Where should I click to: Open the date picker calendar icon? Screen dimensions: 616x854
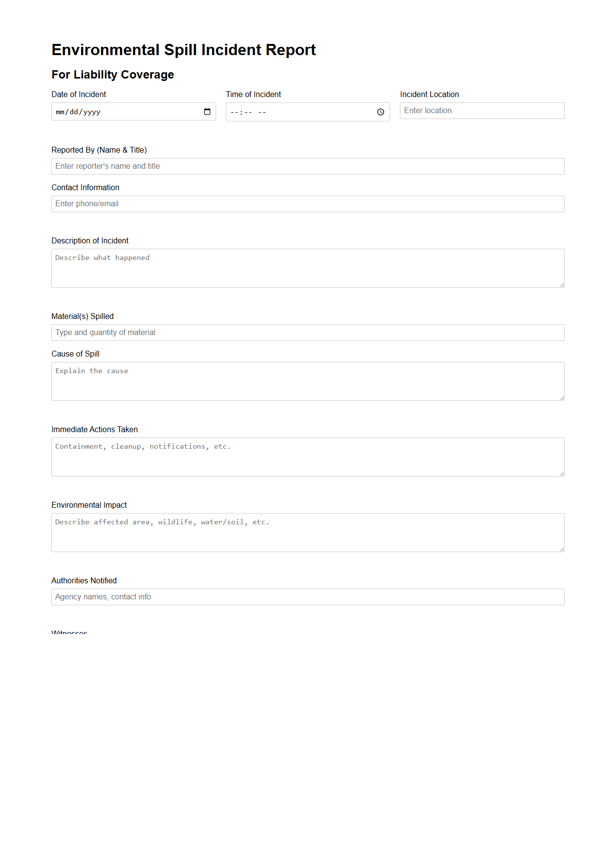tap(207, 111)
